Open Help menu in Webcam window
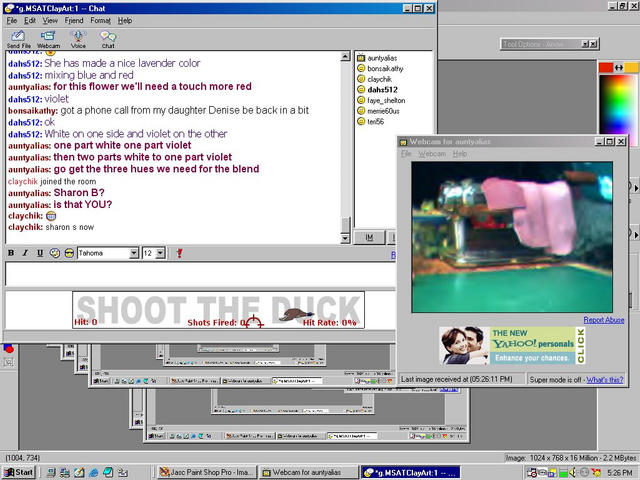 [x=460, y=154]
